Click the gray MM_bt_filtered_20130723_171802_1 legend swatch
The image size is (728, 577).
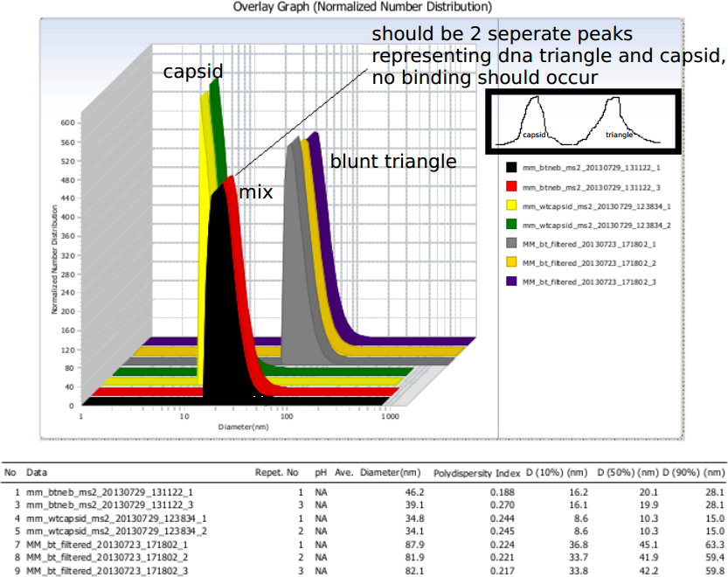[511, 243]
